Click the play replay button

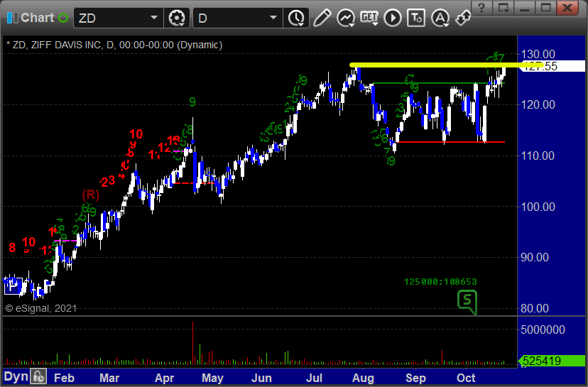click(x=393, y=18)
